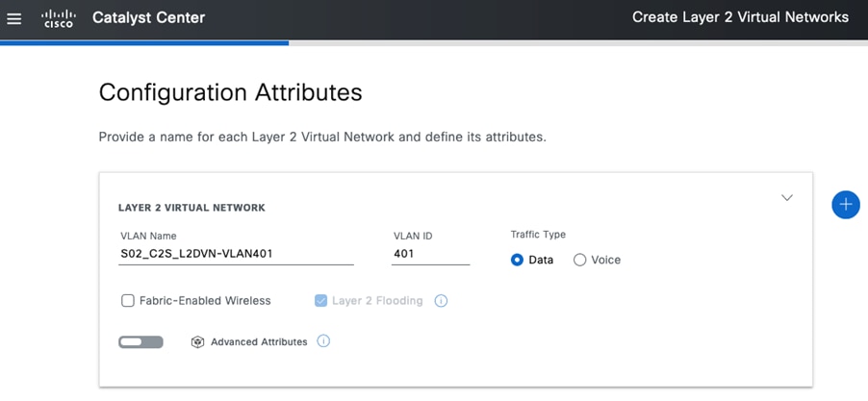This screenshot has height=401, width=868.
Task: Click the workflow progress bar
Action: pos(434,42)
